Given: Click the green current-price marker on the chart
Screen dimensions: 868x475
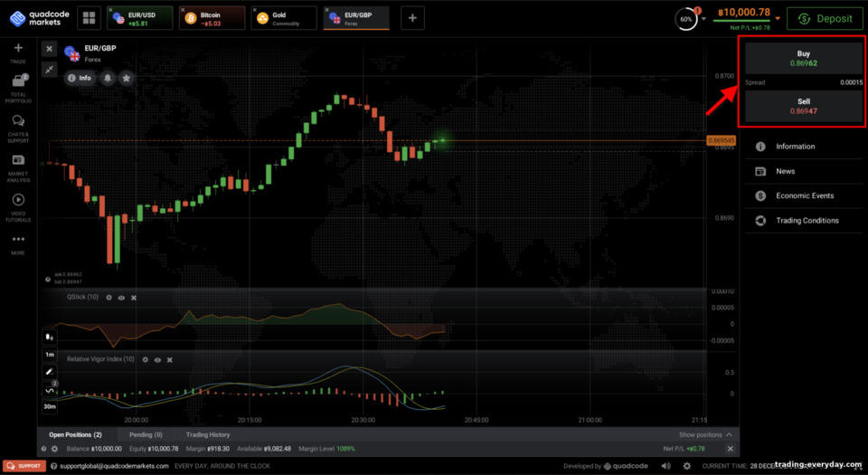Looking at the screenshot, I should click(x=442, y=140).
